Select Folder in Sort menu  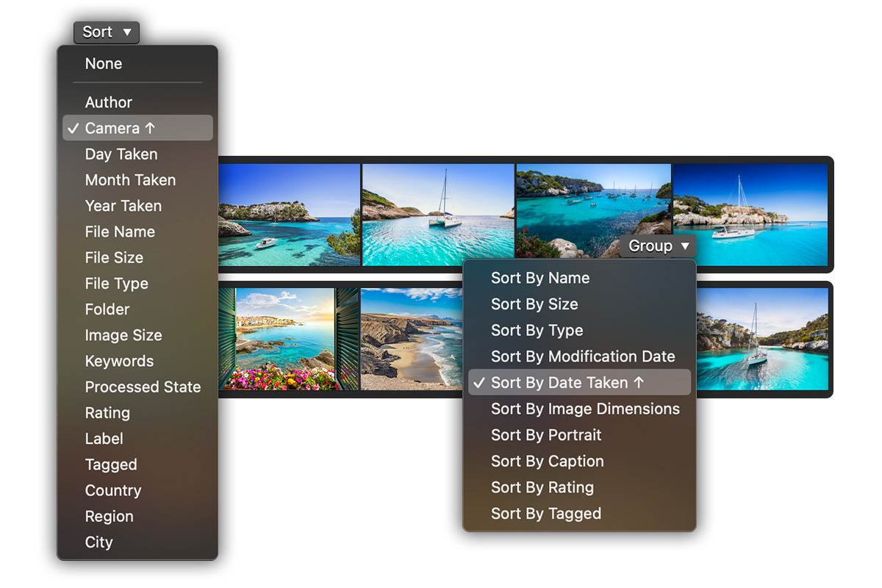(x=137, y=309)
